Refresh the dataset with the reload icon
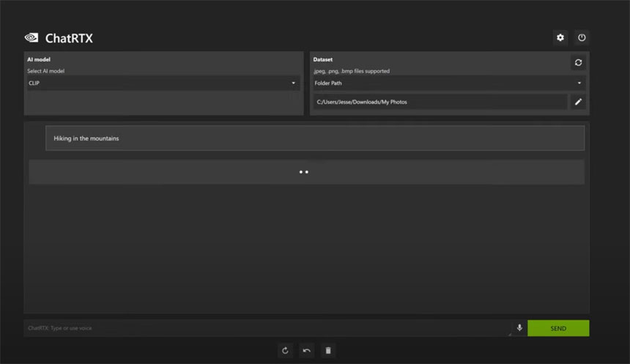This screenshot has width=630, height=364. [x=578, y=63]
